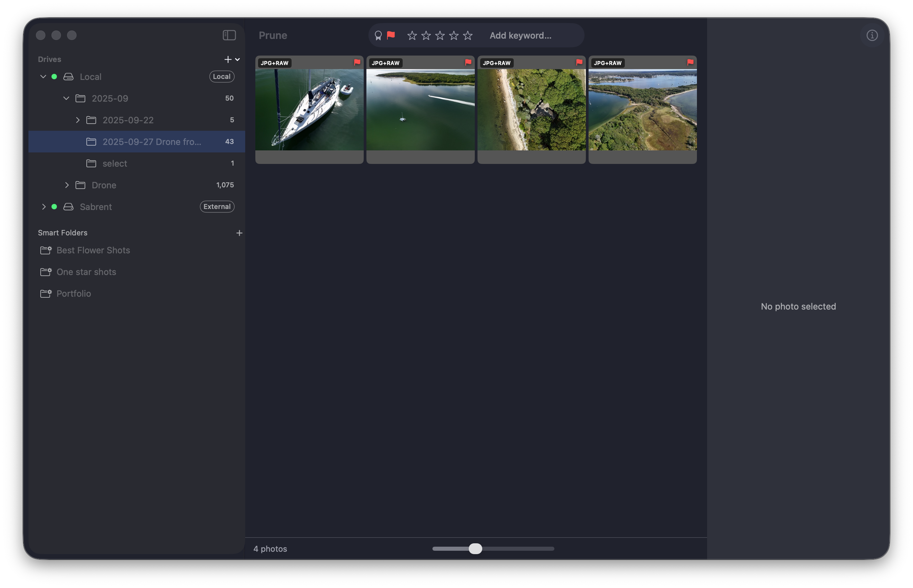Select the 2025-09-27 Drone folder
The height and width of the screenshot is (588, 913).
tap(136, 142)
